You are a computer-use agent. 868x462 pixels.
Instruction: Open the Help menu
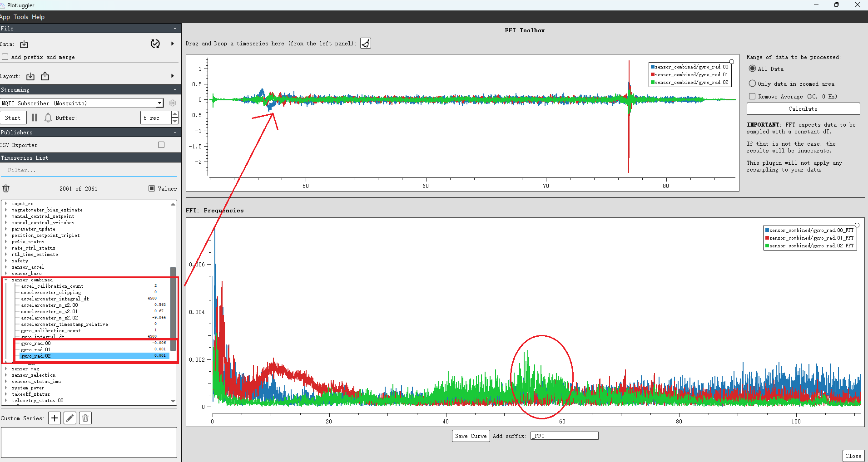point(38,17)
